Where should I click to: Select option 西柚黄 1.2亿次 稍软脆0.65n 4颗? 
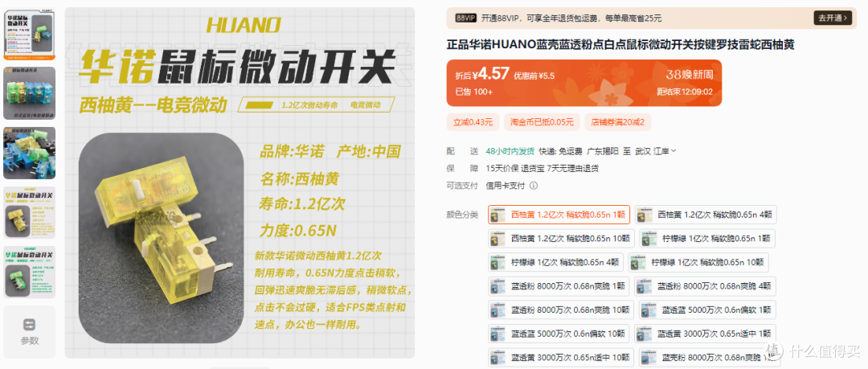[706, 215]
